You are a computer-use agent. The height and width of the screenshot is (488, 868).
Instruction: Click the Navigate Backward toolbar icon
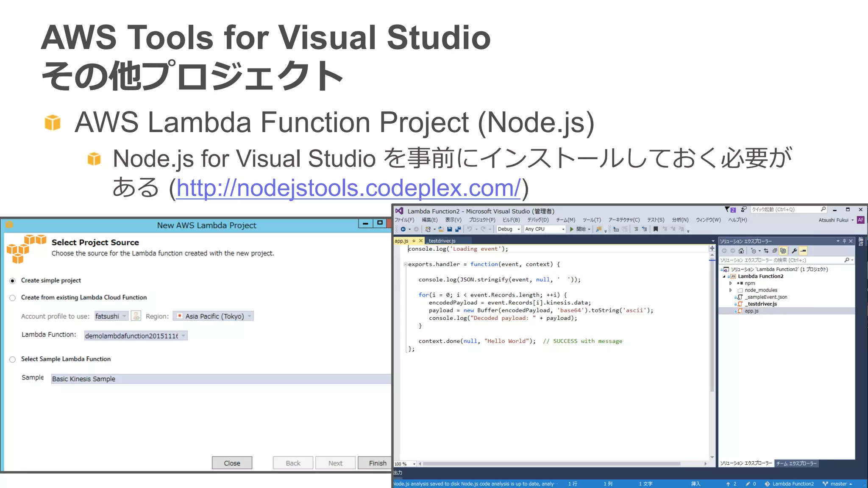403,229
